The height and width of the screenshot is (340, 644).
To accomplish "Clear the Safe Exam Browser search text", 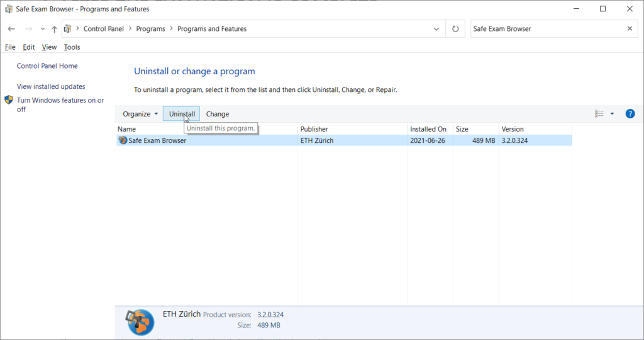I will [630, 29].
